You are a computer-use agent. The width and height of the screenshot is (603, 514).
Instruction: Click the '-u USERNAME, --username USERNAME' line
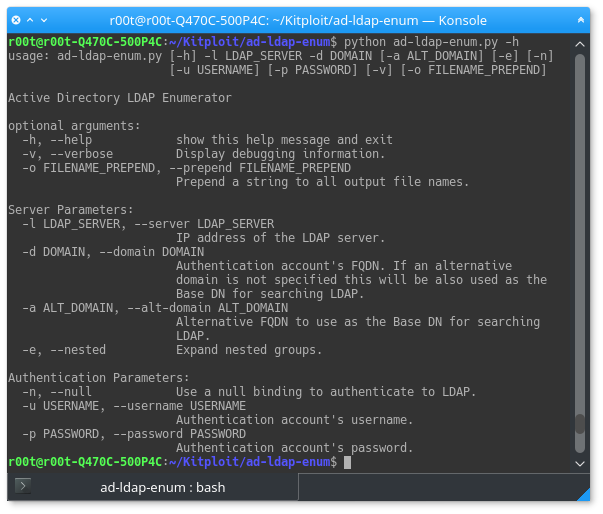coord(134,406)
